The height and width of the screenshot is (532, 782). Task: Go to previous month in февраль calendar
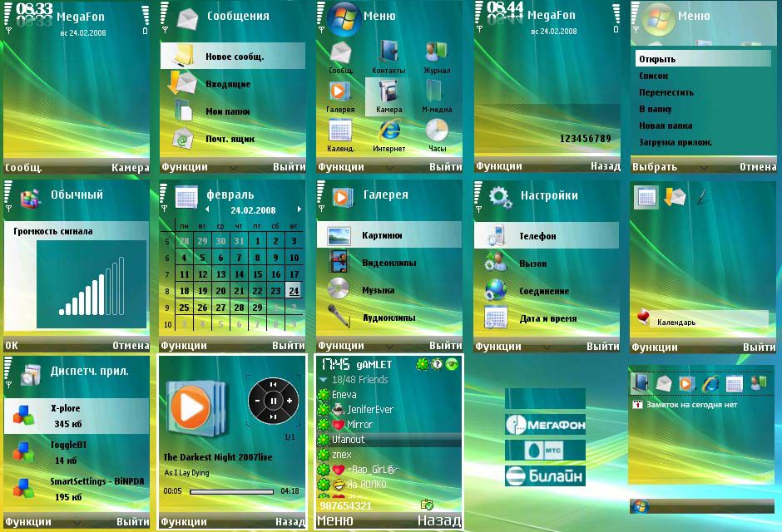(x=207, y=209)
